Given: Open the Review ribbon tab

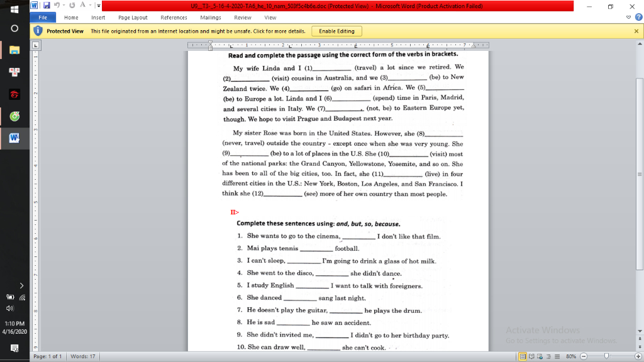Looking at the screenshot, I should coord(242,18).
